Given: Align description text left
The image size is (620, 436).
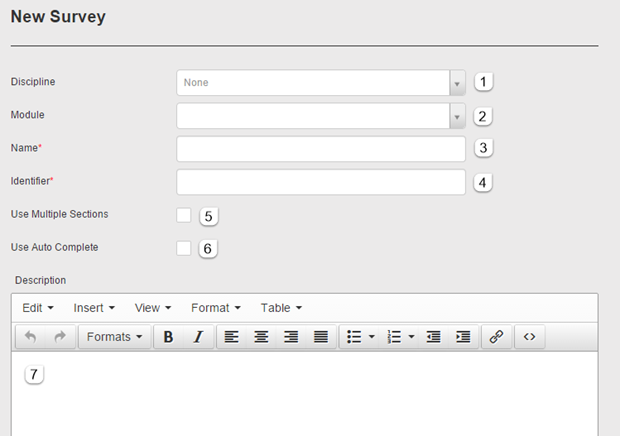Looking at the screenshot, I should [x=231, y=337].
